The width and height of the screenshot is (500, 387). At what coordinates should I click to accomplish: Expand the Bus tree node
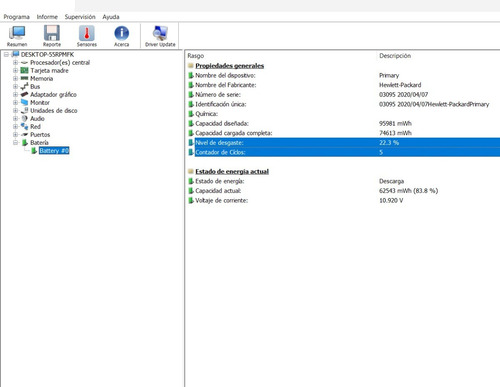(x=15, y=86)
